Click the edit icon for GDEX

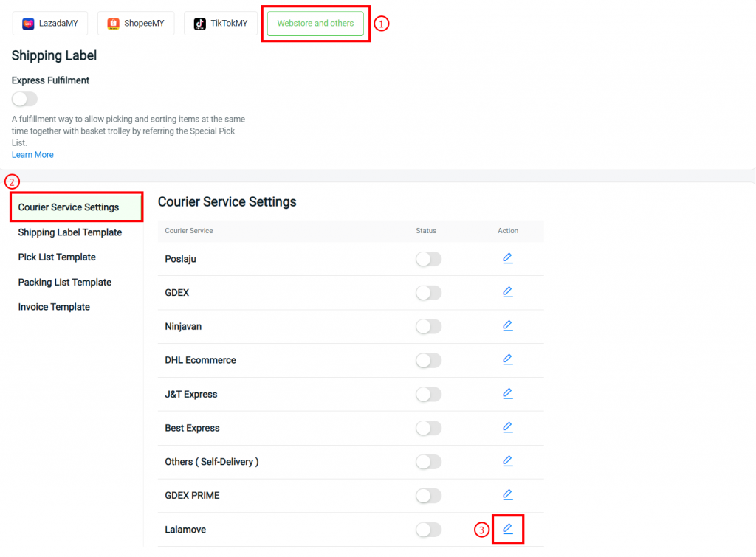[x=507, y=291]
